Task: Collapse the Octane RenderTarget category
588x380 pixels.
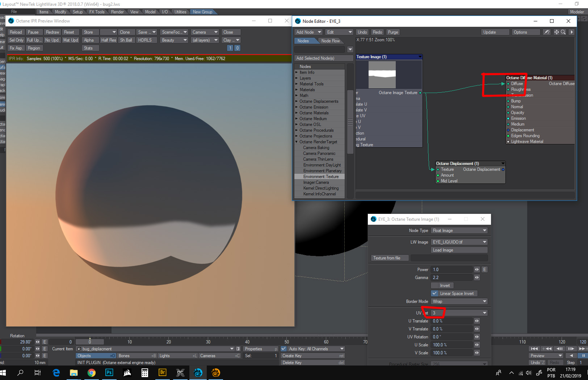Action: [x=297, y=142]
